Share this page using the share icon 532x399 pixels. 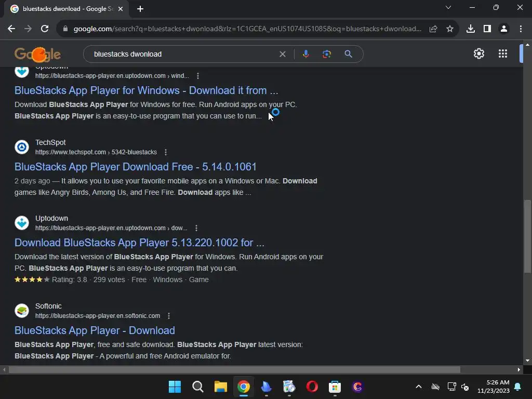point(433,29)
